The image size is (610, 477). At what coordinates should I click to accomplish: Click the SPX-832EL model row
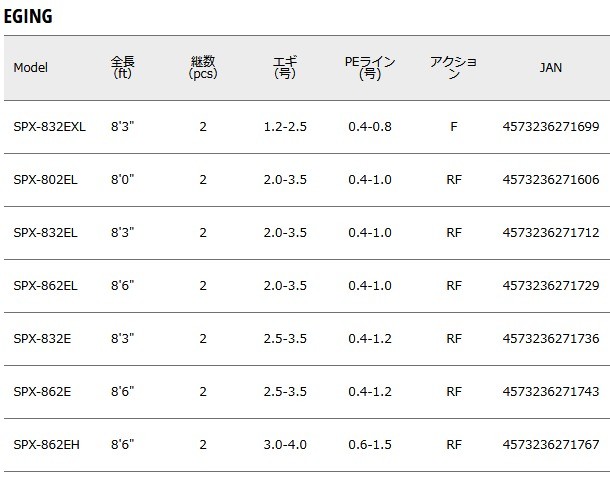[x=307, y=233]
